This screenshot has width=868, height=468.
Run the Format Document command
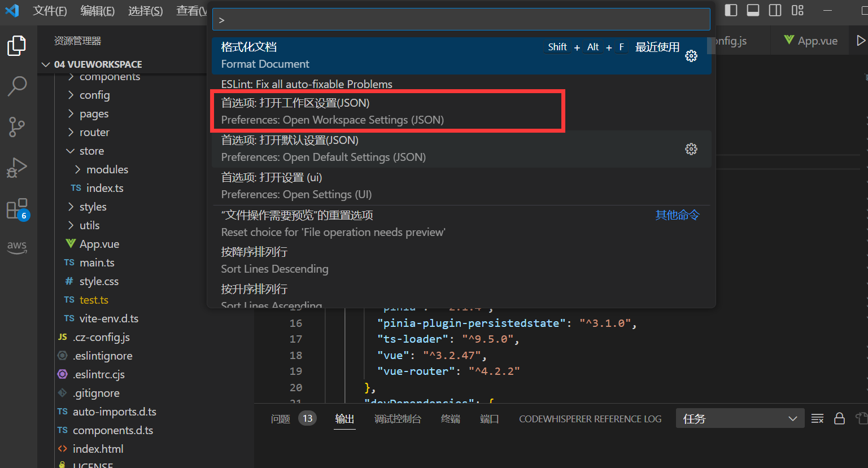pyautogui.click(x=461, y=55)
